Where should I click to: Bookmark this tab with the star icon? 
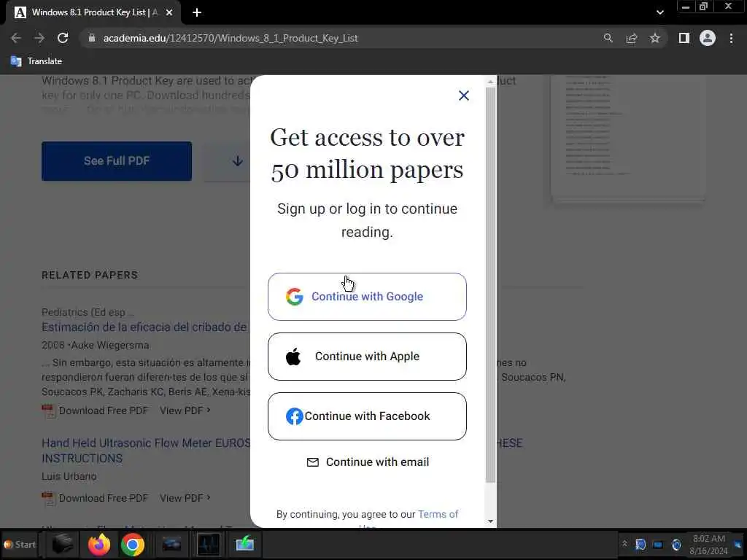pos(655,38)
